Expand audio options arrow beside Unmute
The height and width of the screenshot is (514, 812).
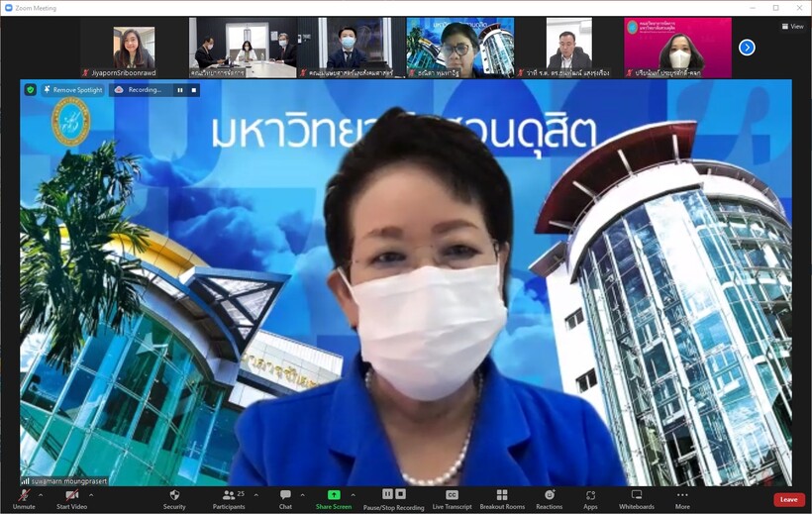pyautogui.click(x=41, y=494)
